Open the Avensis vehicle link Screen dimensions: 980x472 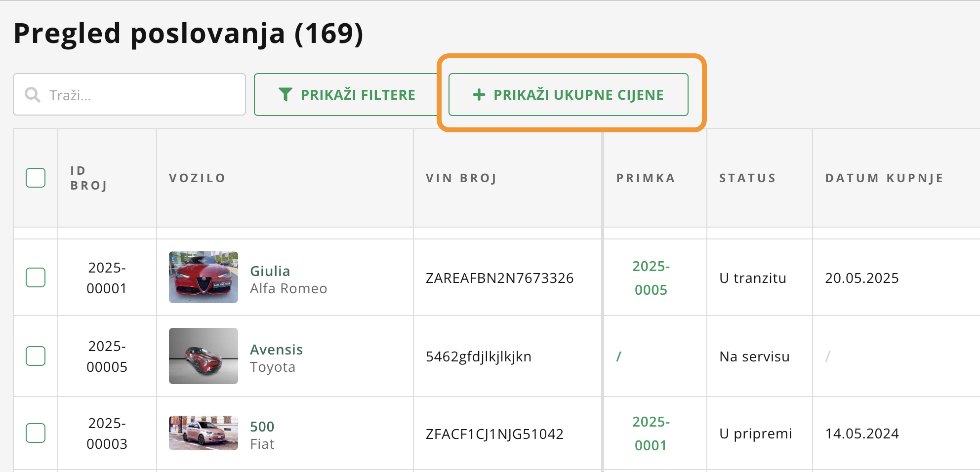[276, 350]
